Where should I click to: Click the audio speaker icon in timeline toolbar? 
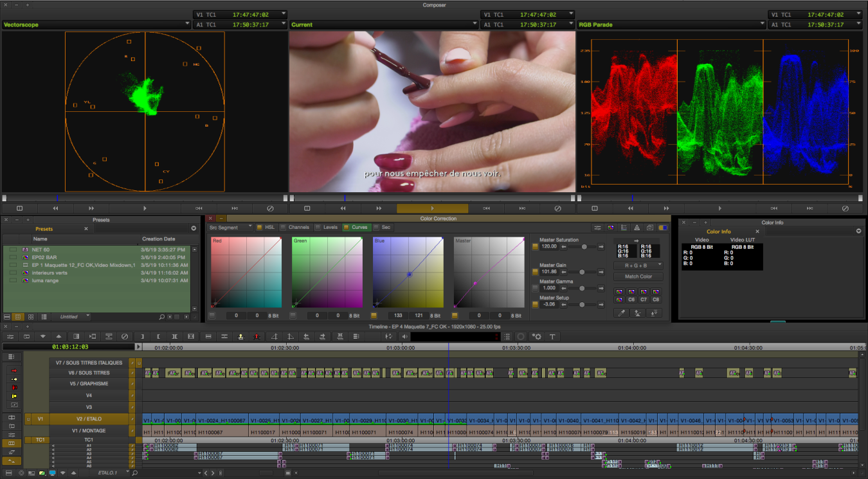click(x=404, y=336)
